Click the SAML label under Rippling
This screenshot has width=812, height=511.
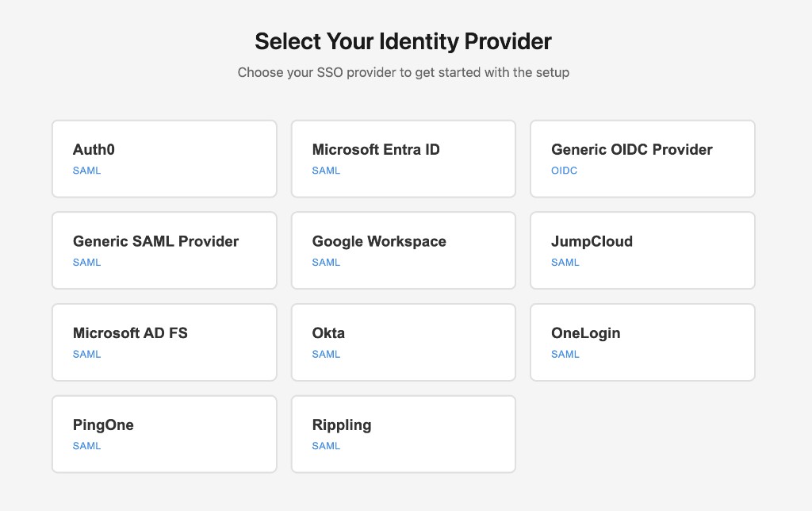(x=326, y=446)
